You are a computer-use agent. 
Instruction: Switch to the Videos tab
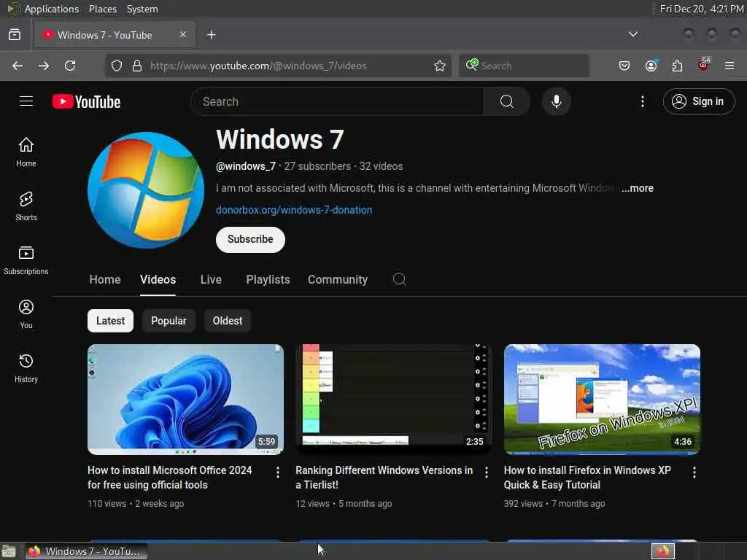tap(158, 279)
